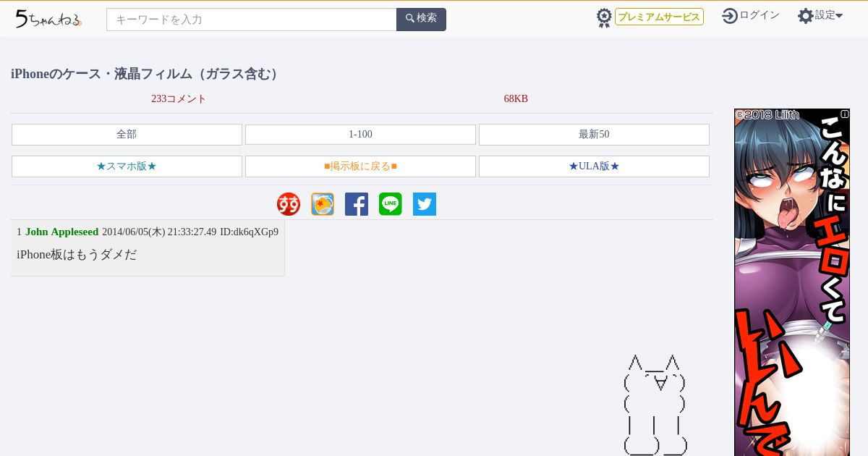Viewport: 868px width, 456px height.
Task: Show posts 1-100
Action: [x=360, y=135]
